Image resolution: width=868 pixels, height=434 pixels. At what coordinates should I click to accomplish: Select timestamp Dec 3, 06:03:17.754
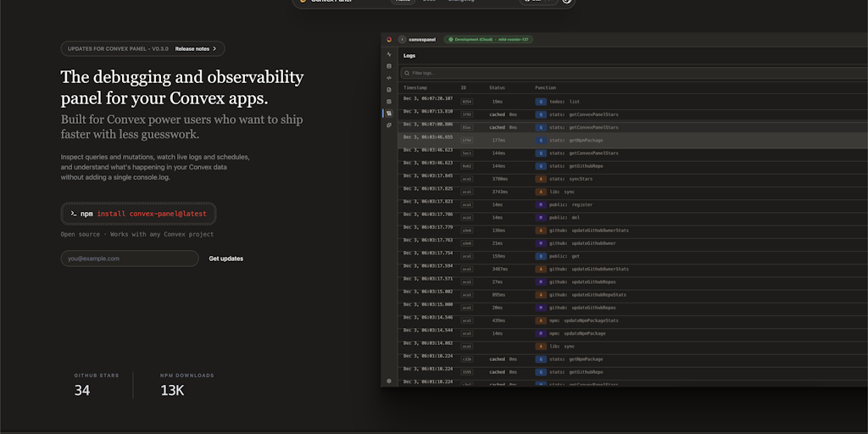click(428, 253)
